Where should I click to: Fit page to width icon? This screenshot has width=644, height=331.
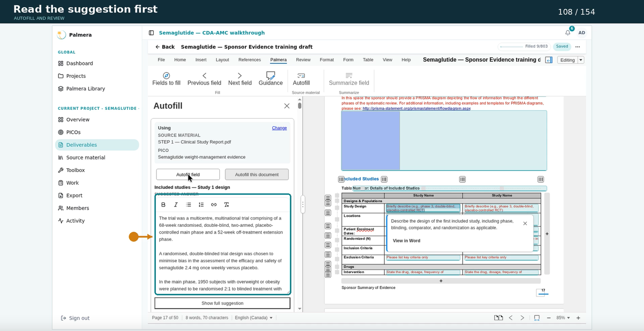point(537,318)
